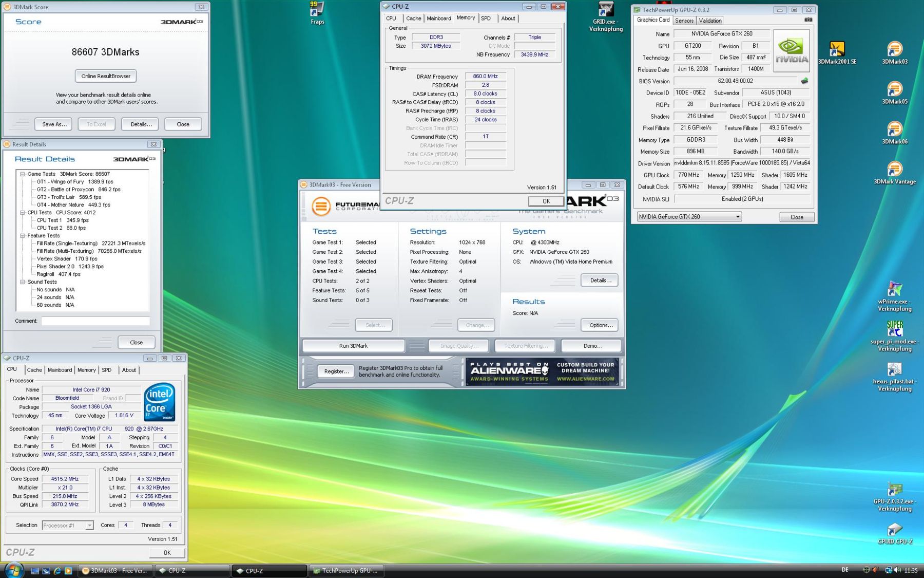Launch 3DMark05 desktop icon
The image size is (924, 578).
pyautogui.click(x=895, y=93)
